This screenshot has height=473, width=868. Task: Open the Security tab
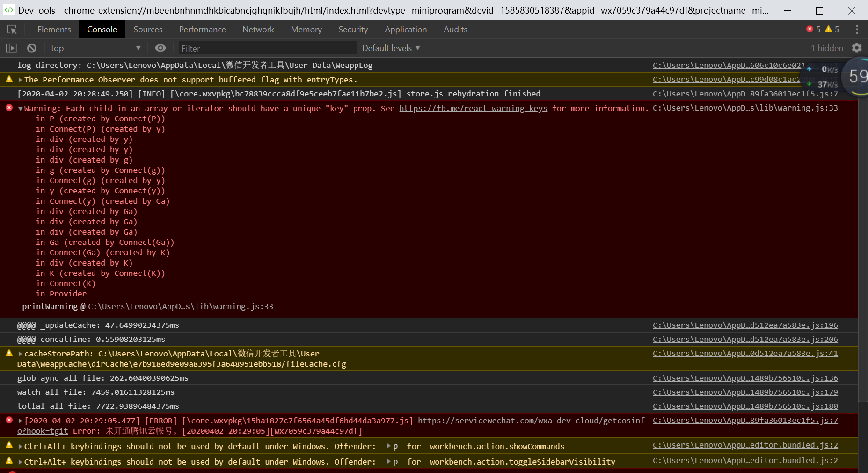[353, 30]
